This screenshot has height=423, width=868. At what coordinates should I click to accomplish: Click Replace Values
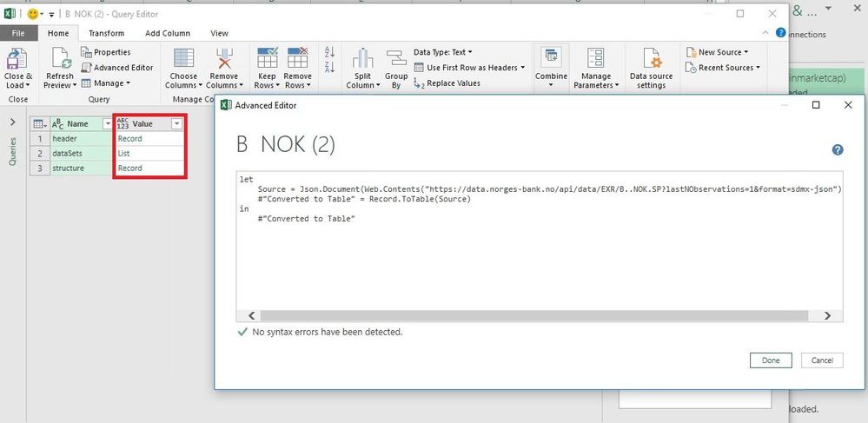[447, 83]
